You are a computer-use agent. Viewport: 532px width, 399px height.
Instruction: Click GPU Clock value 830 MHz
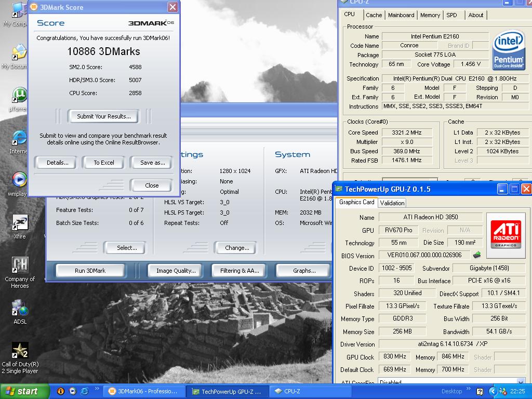[395, 356]
